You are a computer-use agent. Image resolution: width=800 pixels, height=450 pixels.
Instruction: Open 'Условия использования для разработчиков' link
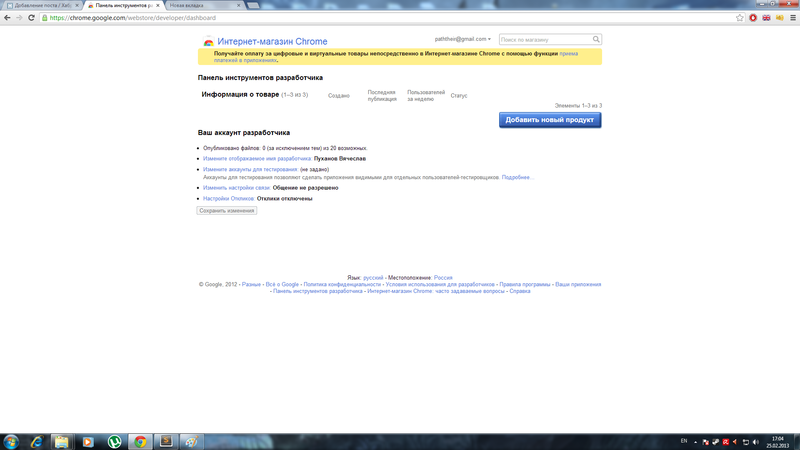(440, 284)
